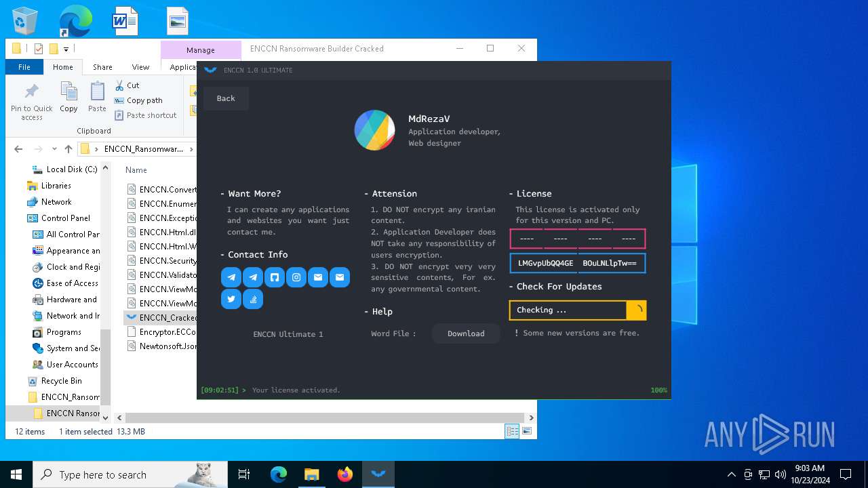This screenshot has width=868, height=488.
Task: Select Control Panel in navigation tree
Action: [x=58, y=218]
